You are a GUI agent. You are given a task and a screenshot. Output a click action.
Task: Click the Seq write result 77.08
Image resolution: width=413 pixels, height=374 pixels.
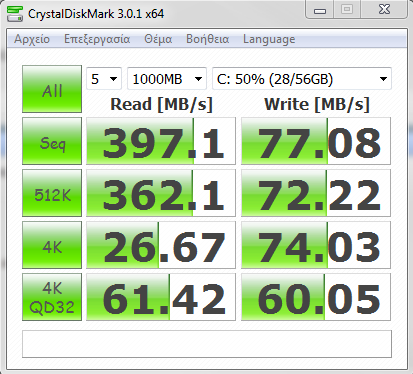(x=316, y=141)
